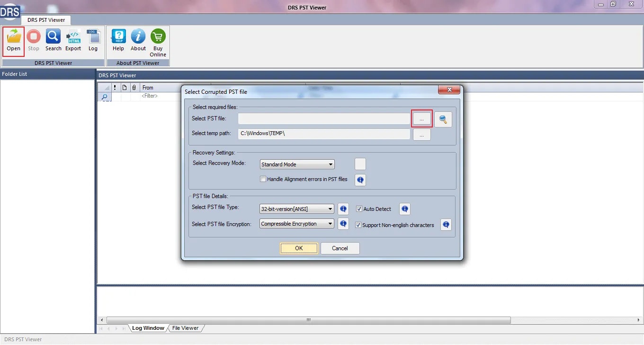Open the Log icon in ribbon
The width and height of the screenshot is (644, 345).
click(x=93, y=36)
